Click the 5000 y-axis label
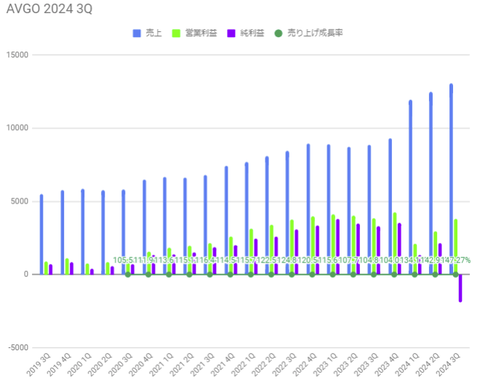This screenshot has height=383, width=480. [20, 201]
